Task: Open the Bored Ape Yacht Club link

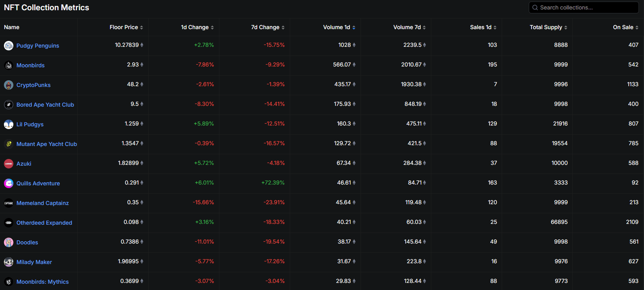Action: coord(45,105)
